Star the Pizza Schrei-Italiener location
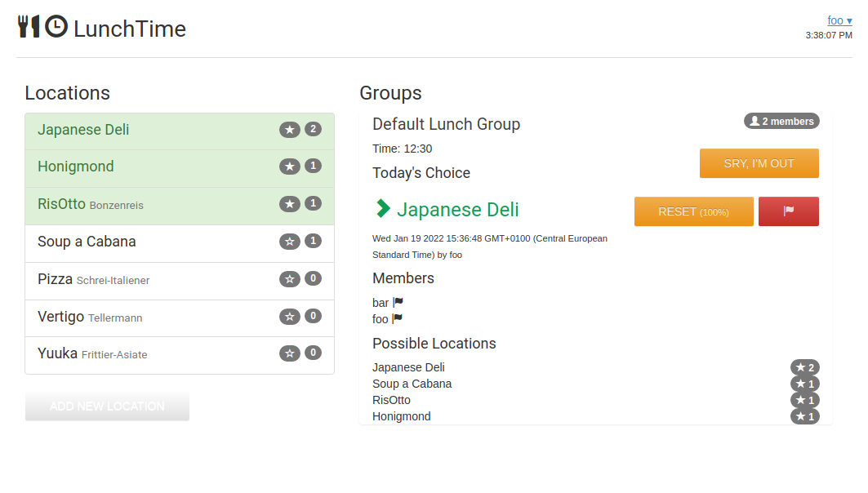The height and width of the screenshot is (493, 868). [290, 279]
